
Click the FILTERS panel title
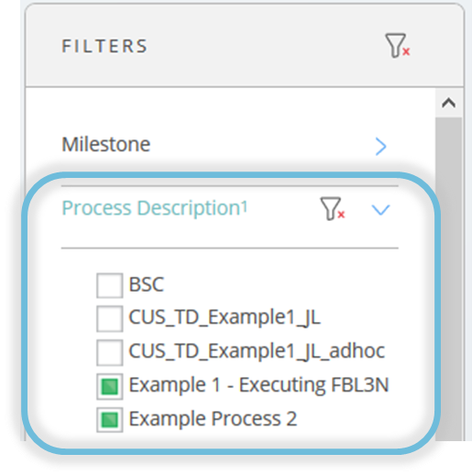(104, 46)
